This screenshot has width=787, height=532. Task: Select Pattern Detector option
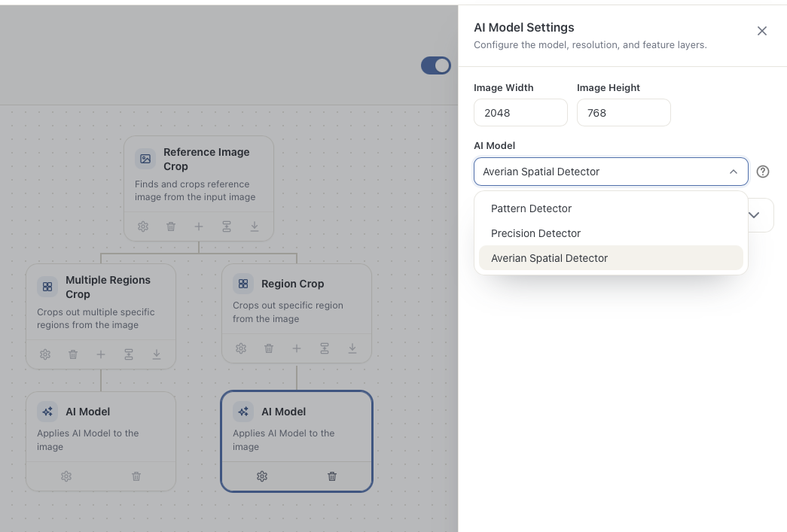point(611,208)
